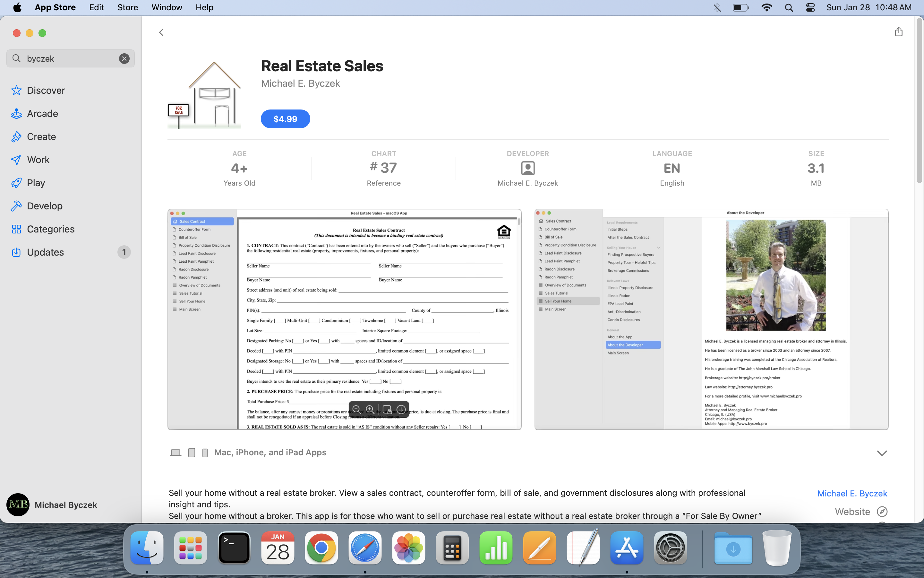924x578 pixels.
Task: Click the Website compass icon
Action: pos(882,512)
